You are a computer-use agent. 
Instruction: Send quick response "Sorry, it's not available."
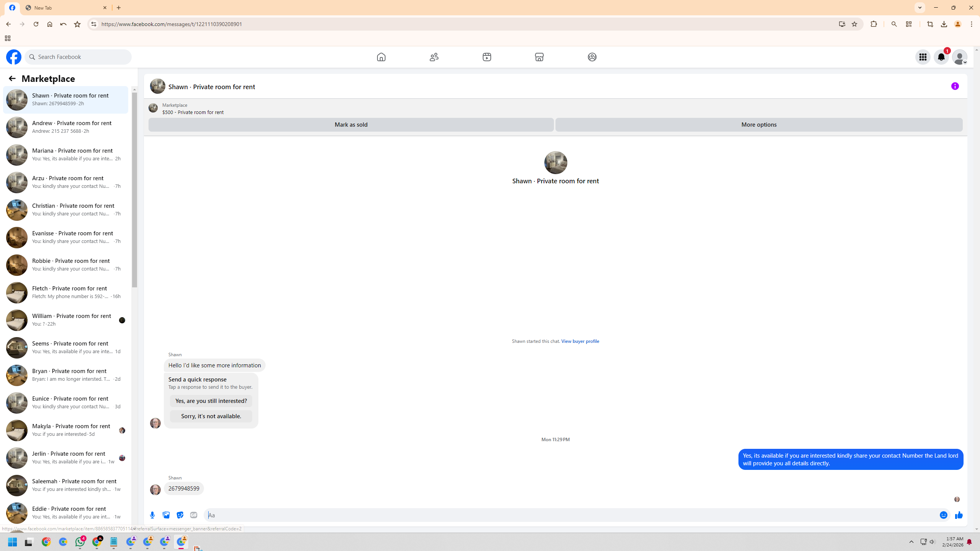pyautogui.click(x=211, y=416)
